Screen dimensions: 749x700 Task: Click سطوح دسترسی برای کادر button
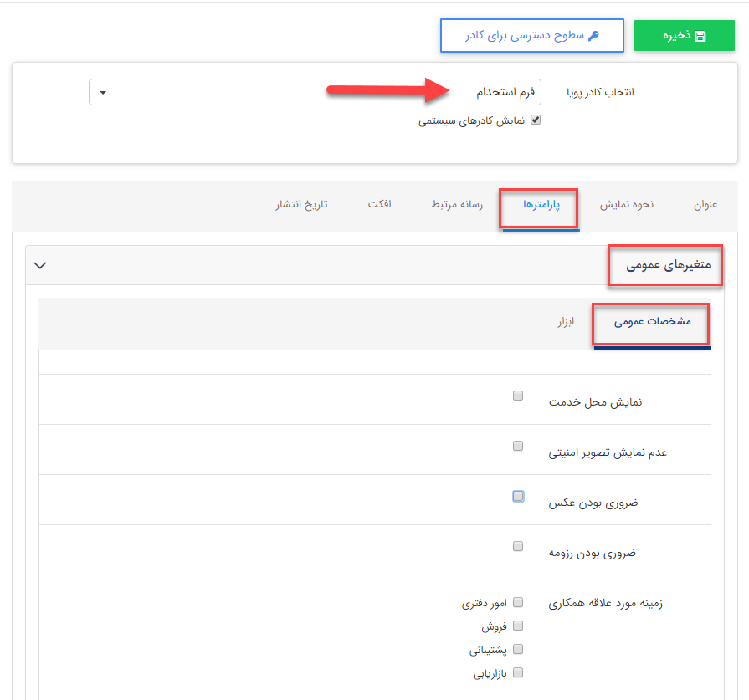tap(531, 35)
